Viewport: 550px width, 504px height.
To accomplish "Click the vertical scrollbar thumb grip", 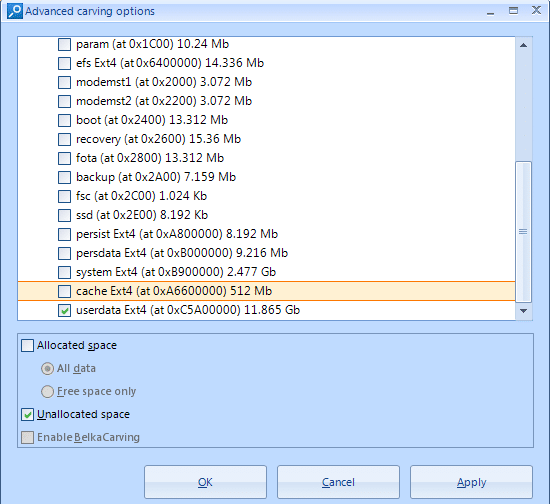I will (523, 231).
